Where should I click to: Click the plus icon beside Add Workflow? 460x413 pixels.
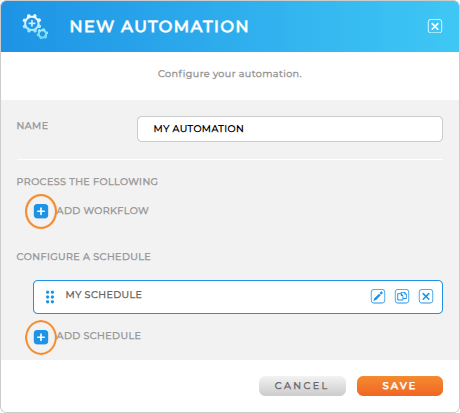point(41,211)
